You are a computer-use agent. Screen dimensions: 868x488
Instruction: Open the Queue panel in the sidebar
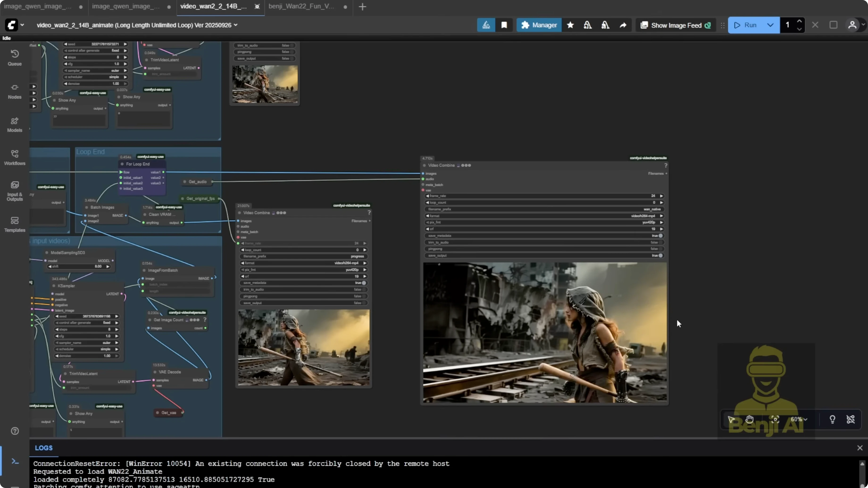click(x=14, y=57)
